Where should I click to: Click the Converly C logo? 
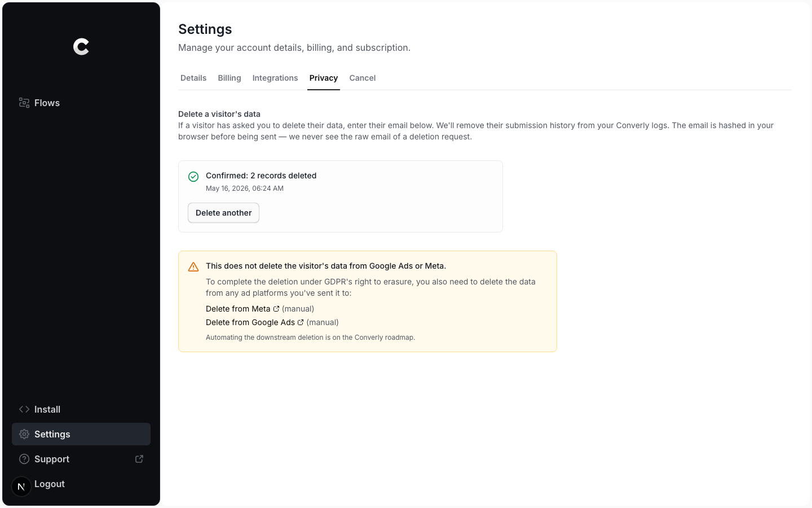(x=81, y=47)
